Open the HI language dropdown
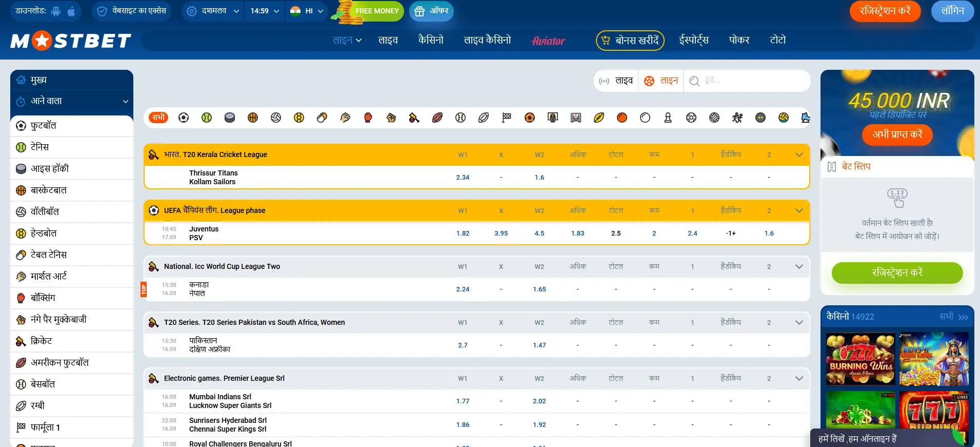The image size is (980, 447). pyautogui.click(x=306, y=11)
